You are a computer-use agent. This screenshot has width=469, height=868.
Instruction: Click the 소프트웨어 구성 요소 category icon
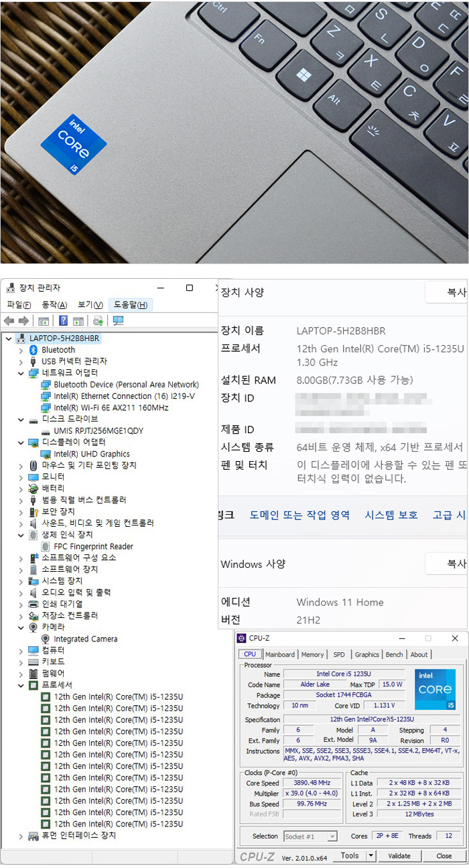pyautogui.click(x=33, y=558)
